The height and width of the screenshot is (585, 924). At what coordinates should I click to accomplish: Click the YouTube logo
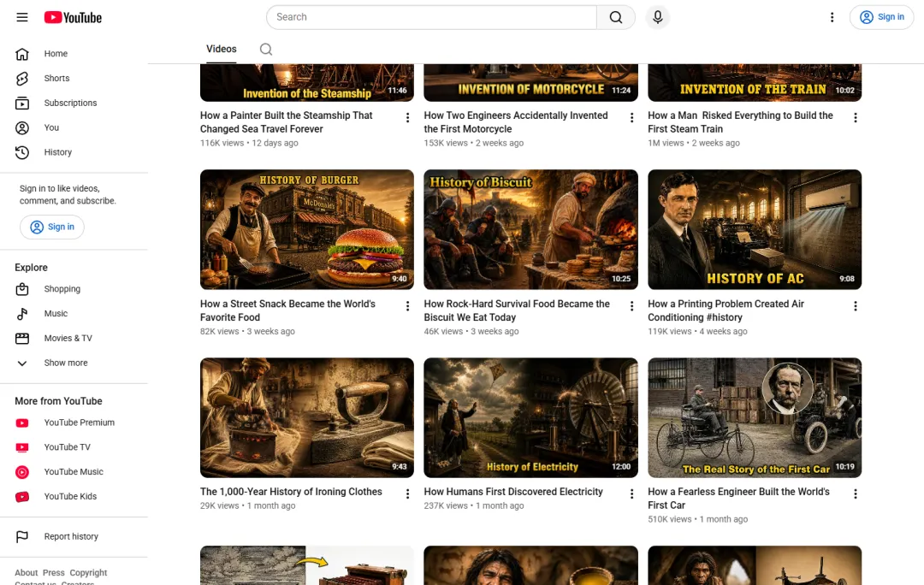coord(73,18)
